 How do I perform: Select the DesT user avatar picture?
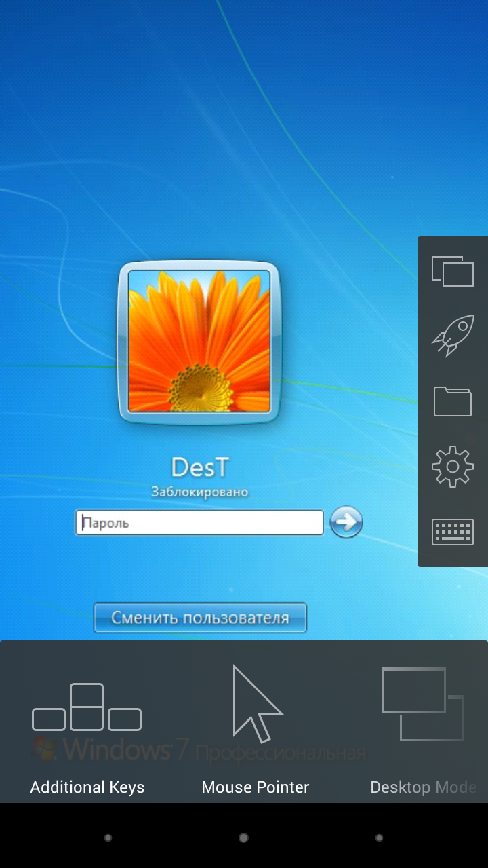pos(199,342)
